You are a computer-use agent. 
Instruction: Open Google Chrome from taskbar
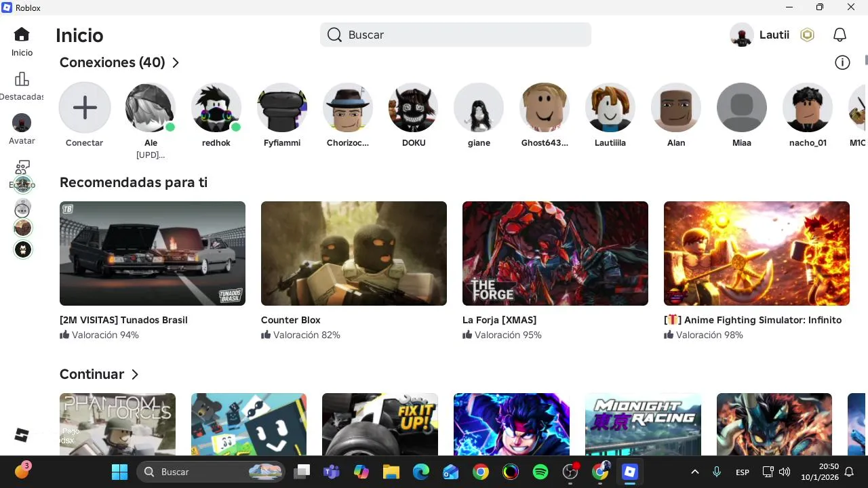point(481,472)
